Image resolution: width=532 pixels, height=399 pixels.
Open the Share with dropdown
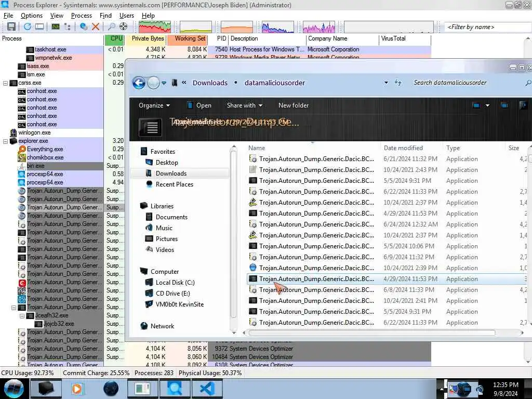click(x=244, y=105)
